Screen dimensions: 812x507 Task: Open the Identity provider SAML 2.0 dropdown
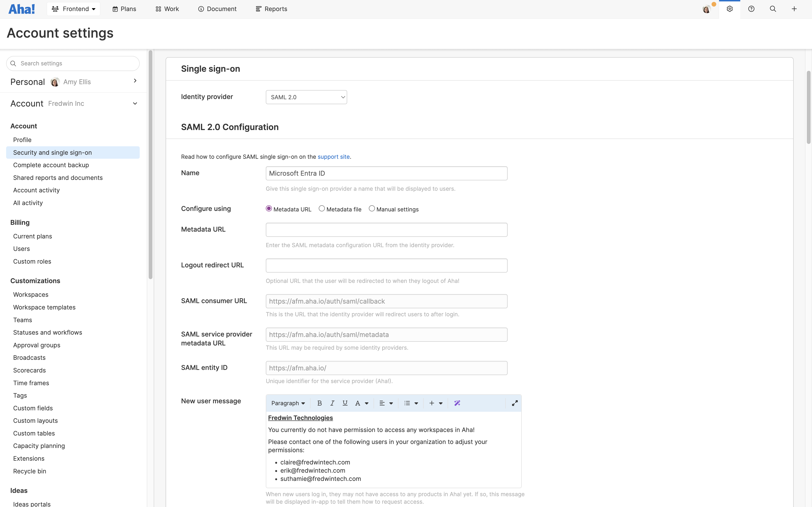[x=306, y=97]
